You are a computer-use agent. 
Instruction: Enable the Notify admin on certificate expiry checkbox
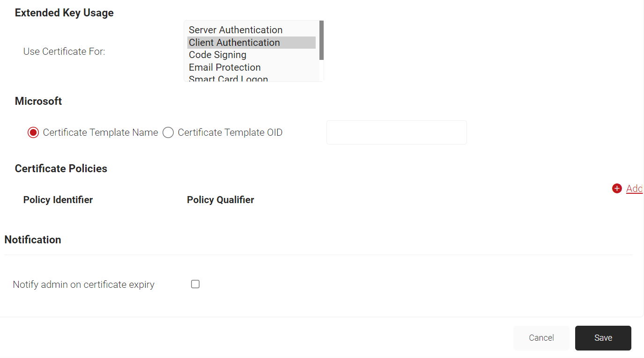pos(195,284)
